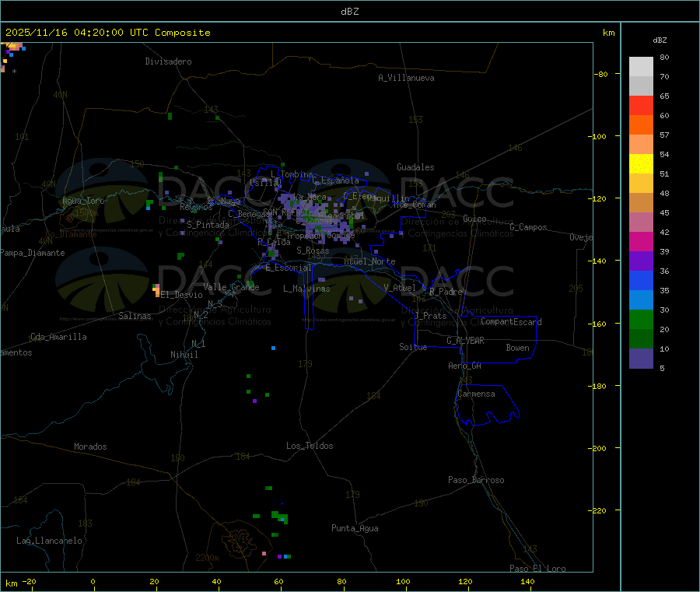This screenshot has height=592, width=700.
Task: Click the R_Padre location label
Action: tap(446, 292)
